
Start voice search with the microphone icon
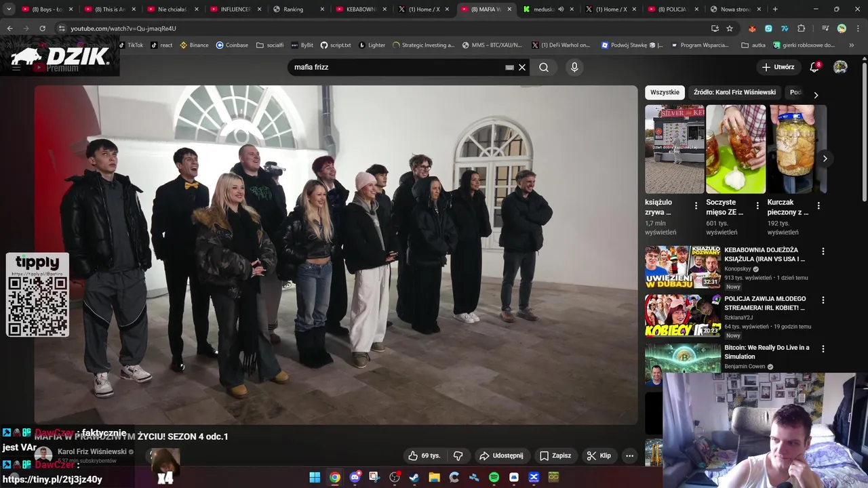pyautogui.click(x=574, y=67)
